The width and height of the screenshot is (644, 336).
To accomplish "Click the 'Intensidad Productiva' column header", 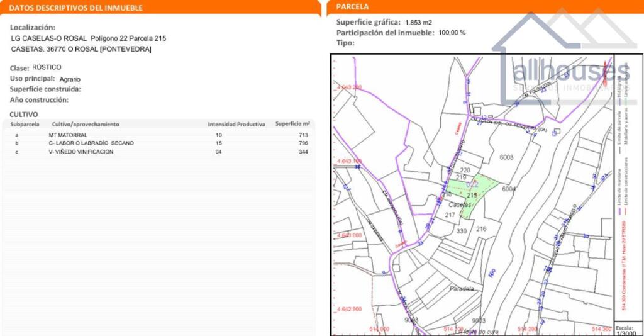I will click(236, 124).
